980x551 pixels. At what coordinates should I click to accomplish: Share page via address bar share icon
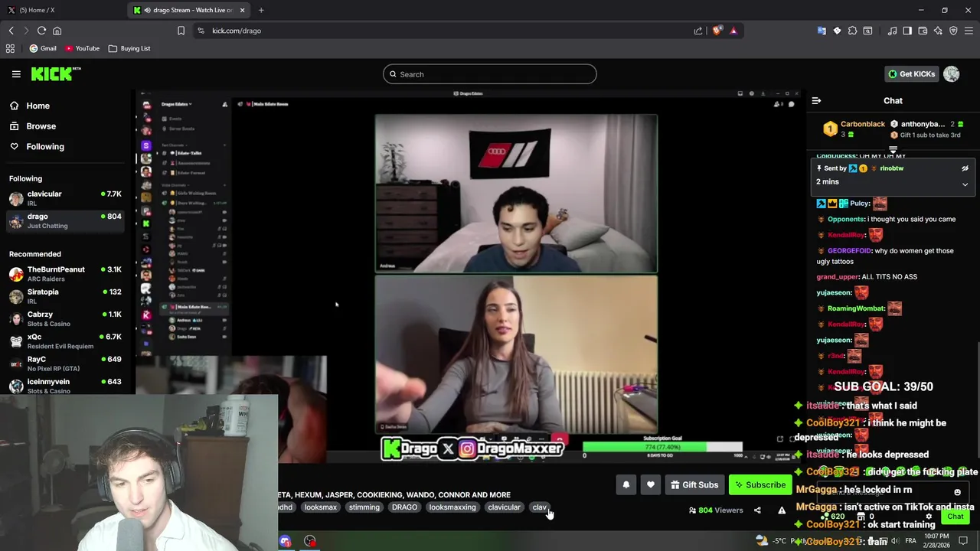coord(697,31)
